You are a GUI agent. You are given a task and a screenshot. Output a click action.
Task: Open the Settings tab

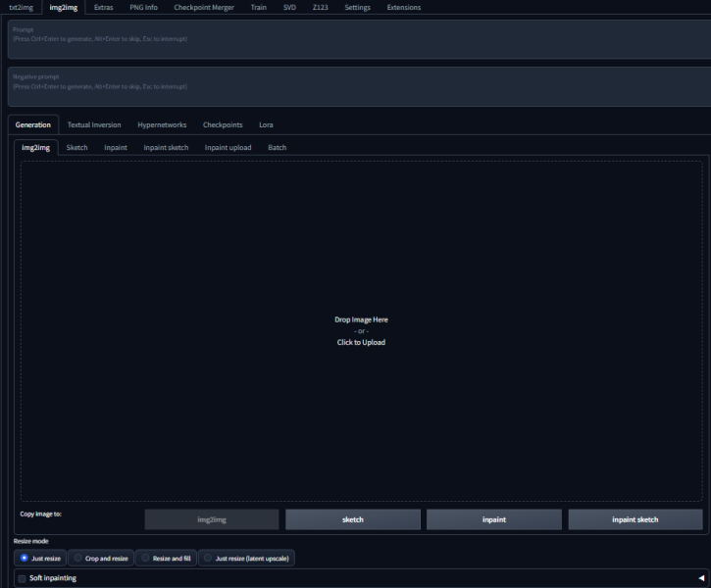pos(357,7)
